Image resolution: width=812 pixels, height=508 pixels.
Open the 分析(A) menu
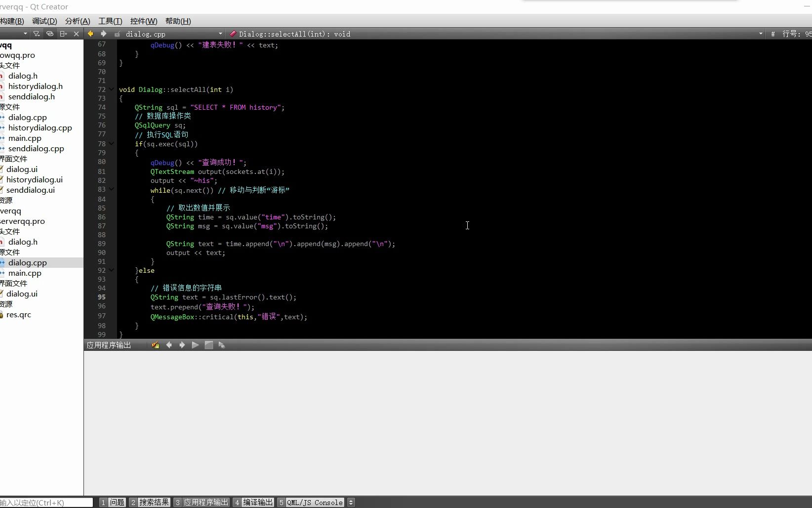click(78, 21)
